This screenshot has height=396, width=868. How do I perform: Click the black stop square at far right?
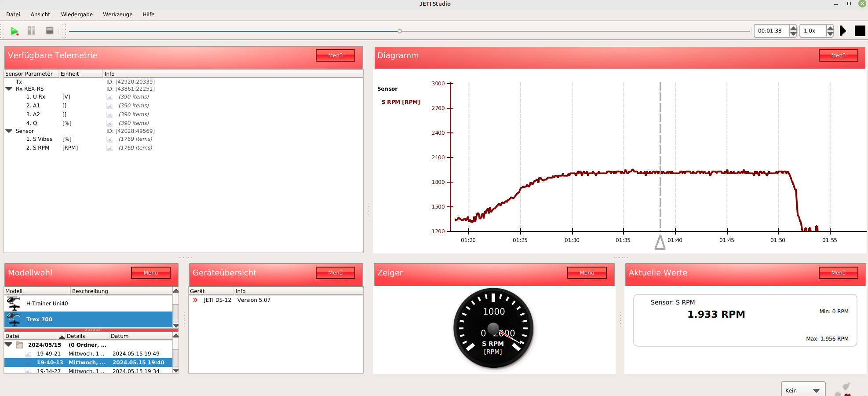pyautogui.click(x=860, y=31)
